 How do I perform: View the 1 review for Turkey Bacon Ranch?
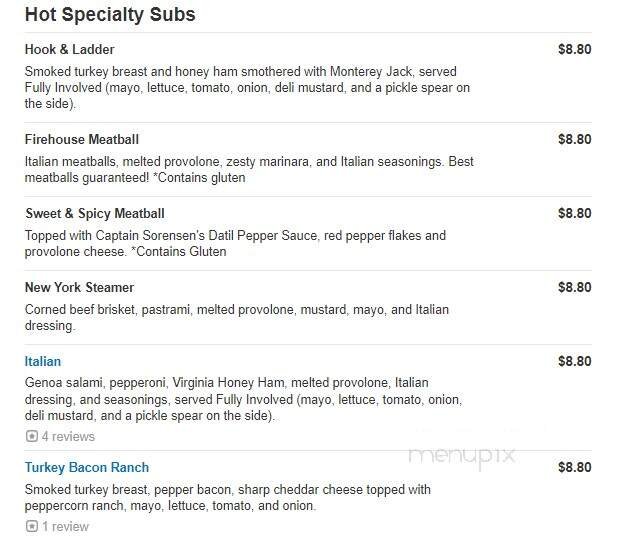tap(65, 526)
